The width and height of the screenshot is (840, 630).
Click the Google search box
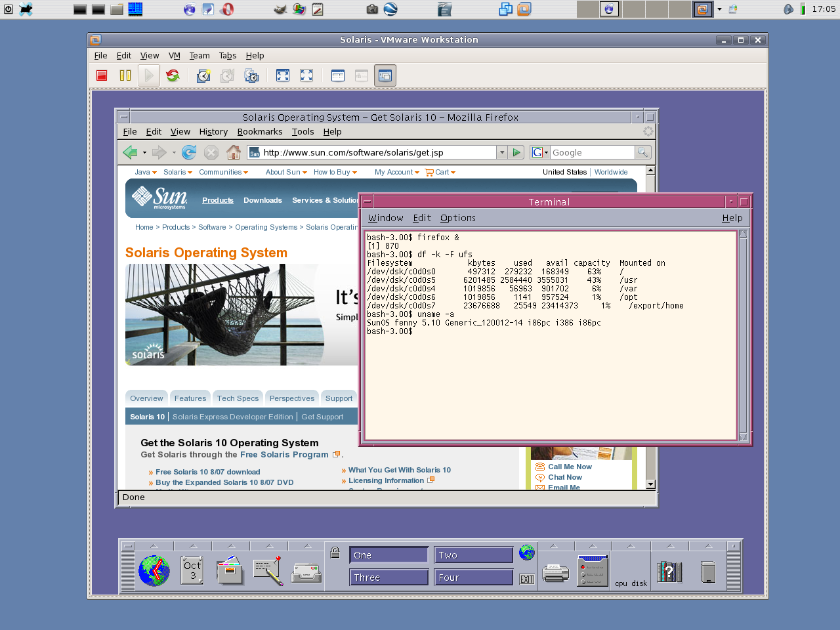pos(593,152)
